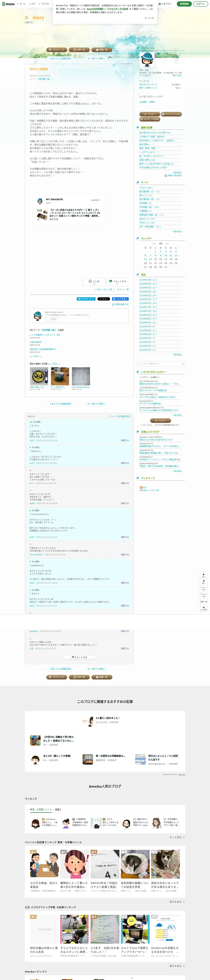210x980 pixels.
Task: Share via the Facebook シェアする button
Action: click(x=120, y=299)
